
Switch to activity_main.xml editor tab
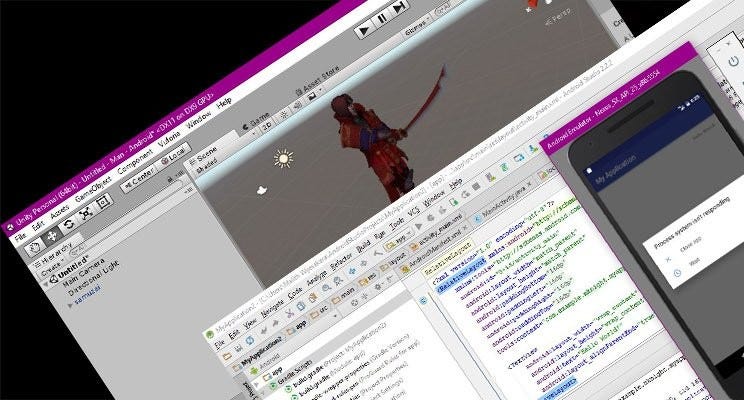(439, 232)
